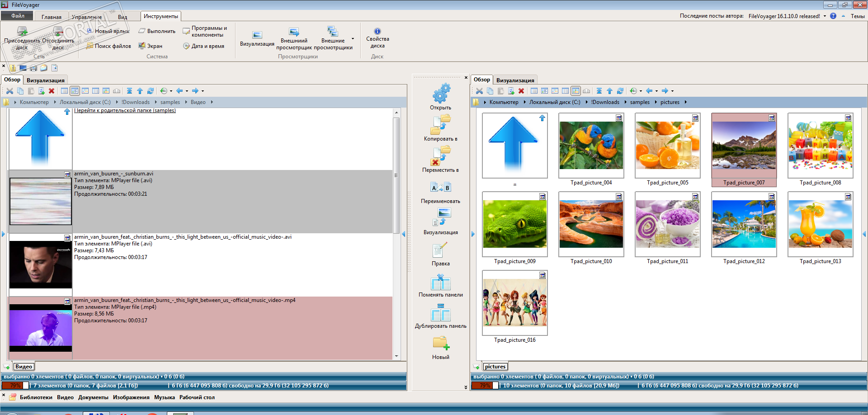Click Правка in the center panel
Viewport: 868px width, 415px height.
441,254
